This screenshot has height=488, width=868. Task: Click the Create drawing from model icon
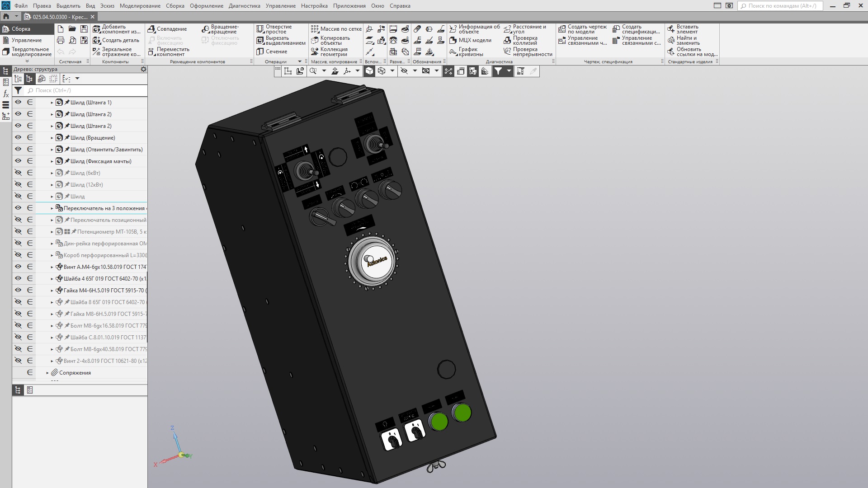tap(562, 29)
